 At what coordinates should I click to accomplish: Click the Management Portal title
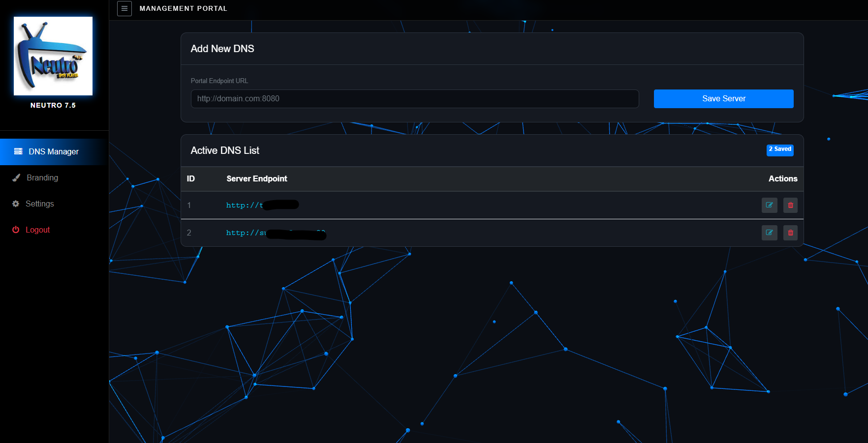pyautogui.click(x=183, y=8)
